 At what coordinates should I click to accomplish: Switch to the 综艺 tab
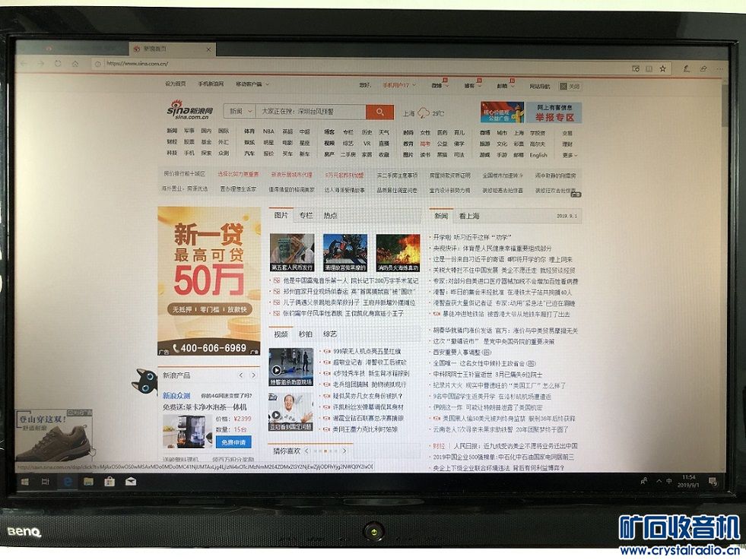coord(330,334)
